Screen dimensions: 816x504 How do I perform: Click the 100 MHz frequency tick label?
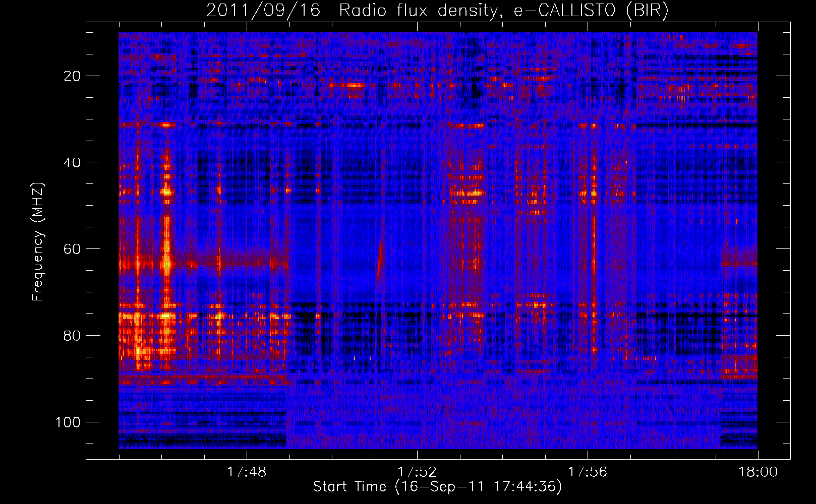(68, 422)
